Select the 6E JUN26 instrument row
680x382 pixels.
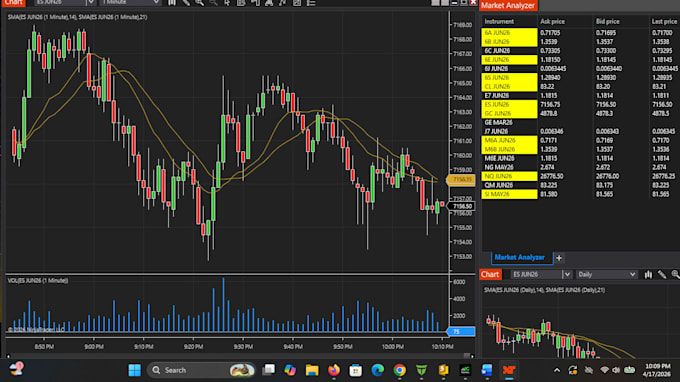pos(580,59)
